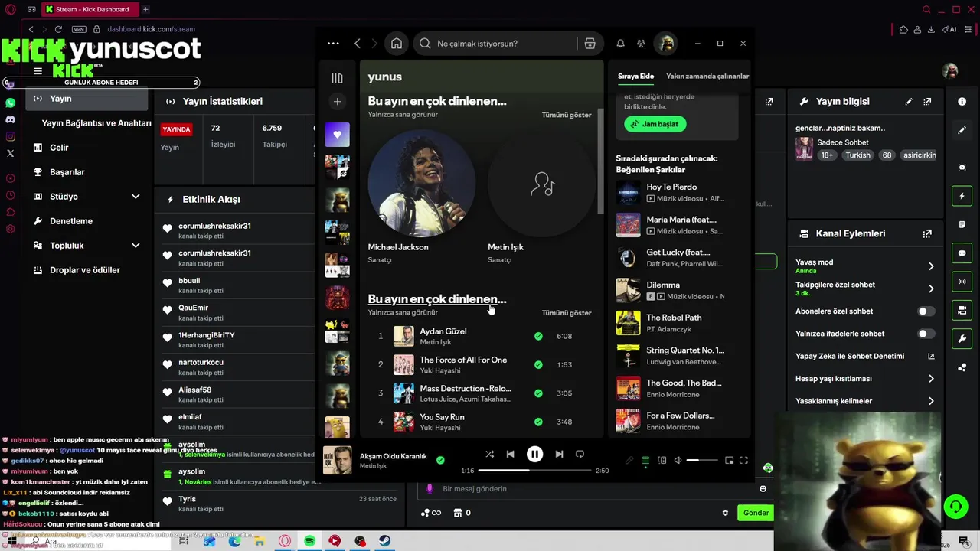Expand Stüdyo menu chevron
The width and height of the screenshot is (980, 551).
[136, 197]
